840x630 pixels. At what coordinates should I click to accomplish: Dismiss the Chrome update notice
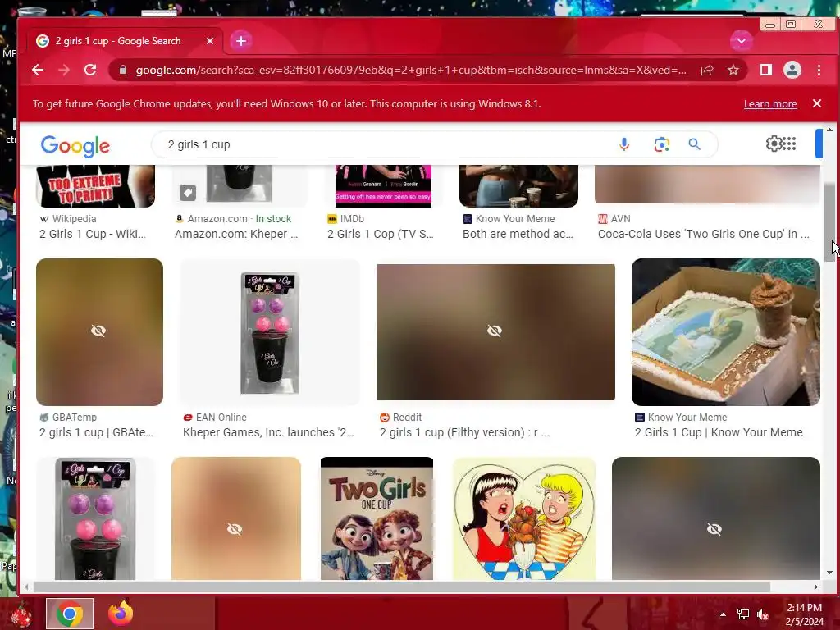coord(817,103)
